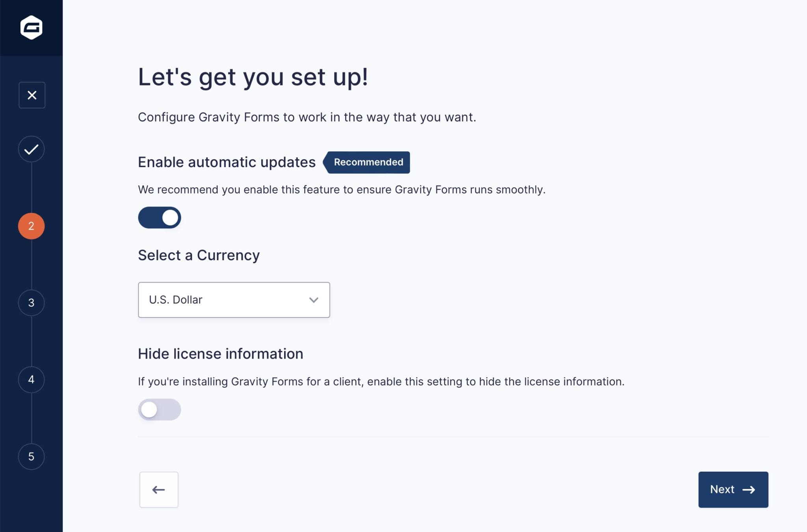
Task: Click the Gravity Forms logo icon
Action: [32, 28]
